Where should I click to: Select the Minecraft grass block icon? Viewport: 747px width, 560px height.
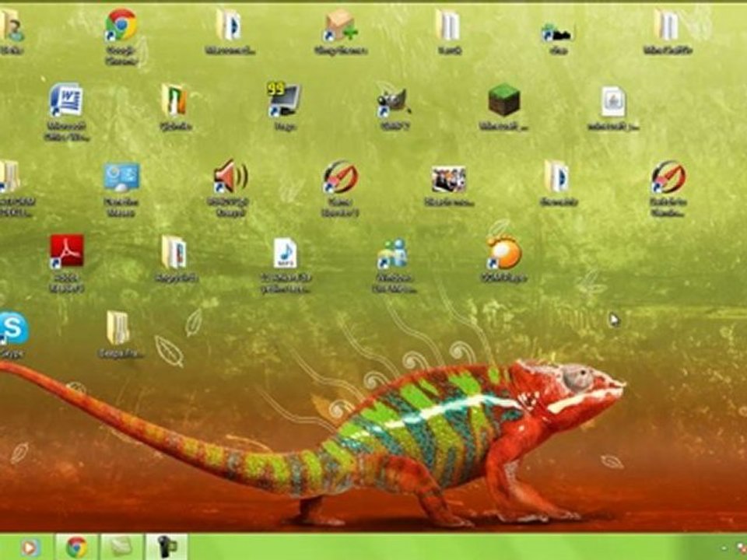pyautogui.click(x=503, y=100)
